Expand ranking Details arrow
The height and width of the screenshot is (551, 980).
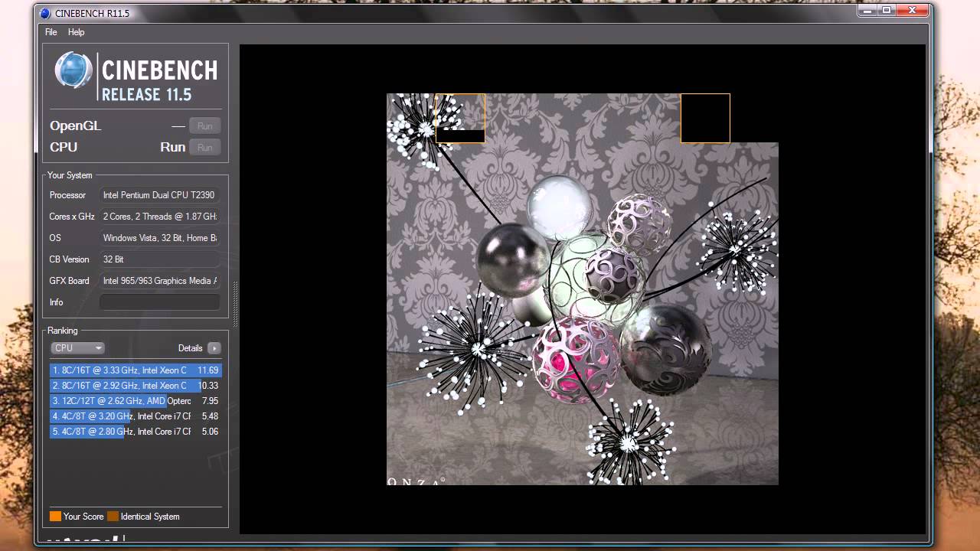[214, 348]
